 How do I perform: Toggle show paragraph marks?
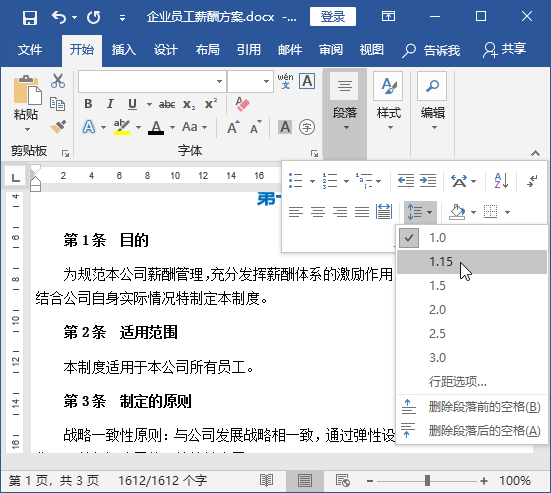pos(532,181)
